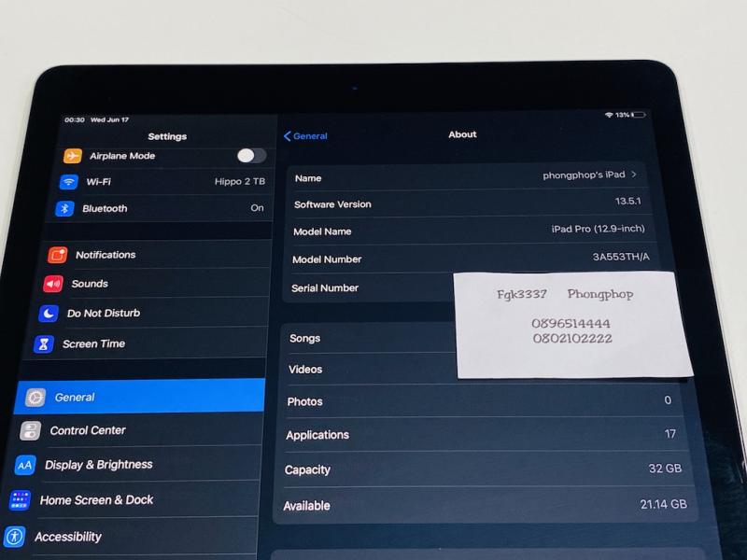Image resolution: width=747 pixels, height=560 pixels.
Task: Open Wi-Fi settings row
Action: click(x=162, y=181)
